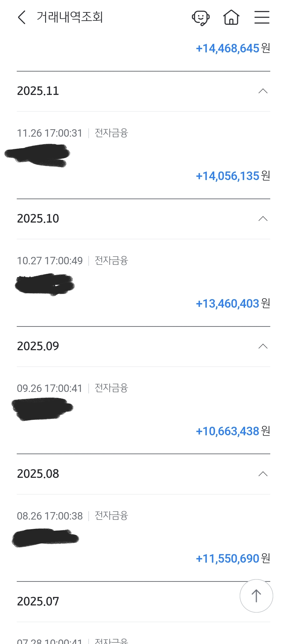Screen dimensions: 287x644
Task: Open the chatbot assistant icon
Action: [201, 18]
